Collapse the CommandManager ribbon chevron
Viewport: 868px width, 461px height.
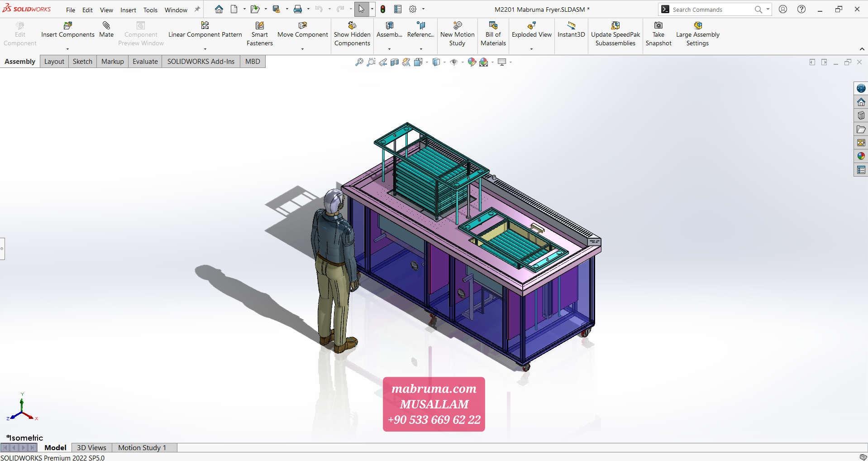[862, 49]
